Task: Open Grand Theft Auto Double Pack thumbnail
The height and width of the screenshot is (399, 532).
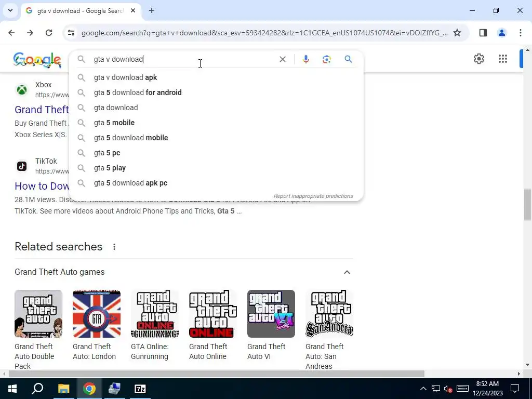Action: 38,313
